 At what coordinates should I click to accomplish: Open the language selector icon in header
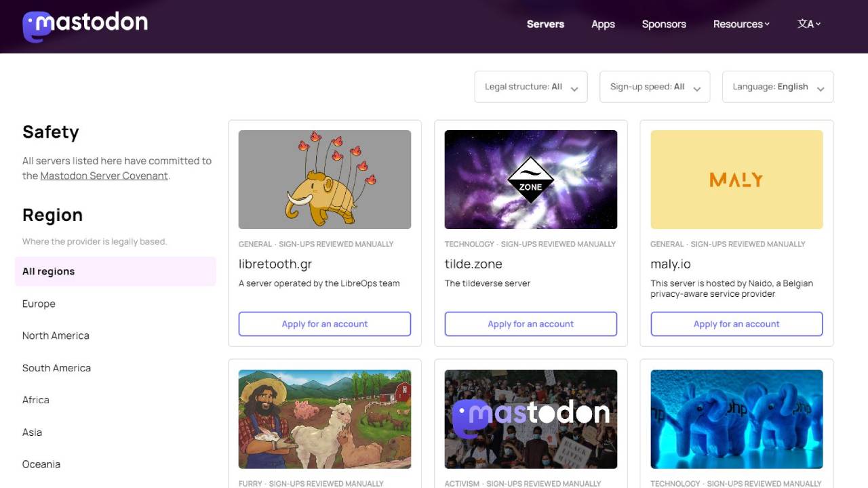pyautogui.click(x=809, y=24)
